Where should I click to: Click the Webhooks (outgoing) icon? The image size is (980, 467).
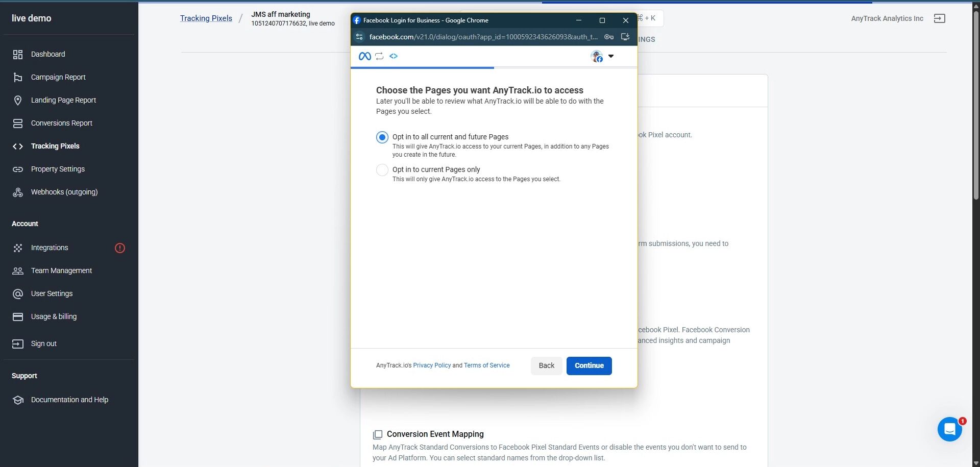18,192
